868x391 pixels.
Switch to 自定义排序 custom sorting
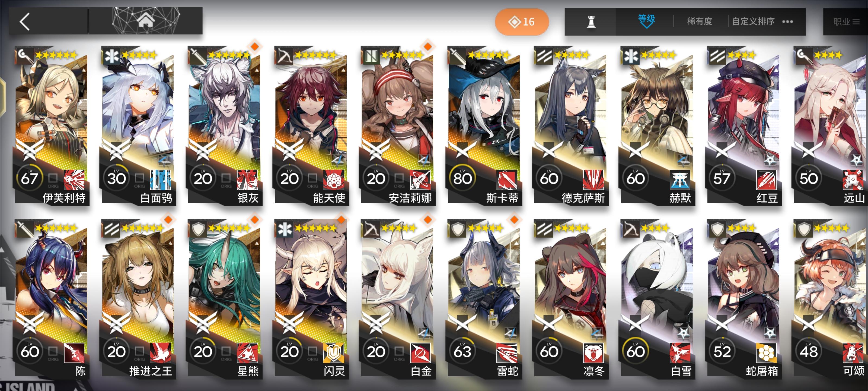[753, 21]
